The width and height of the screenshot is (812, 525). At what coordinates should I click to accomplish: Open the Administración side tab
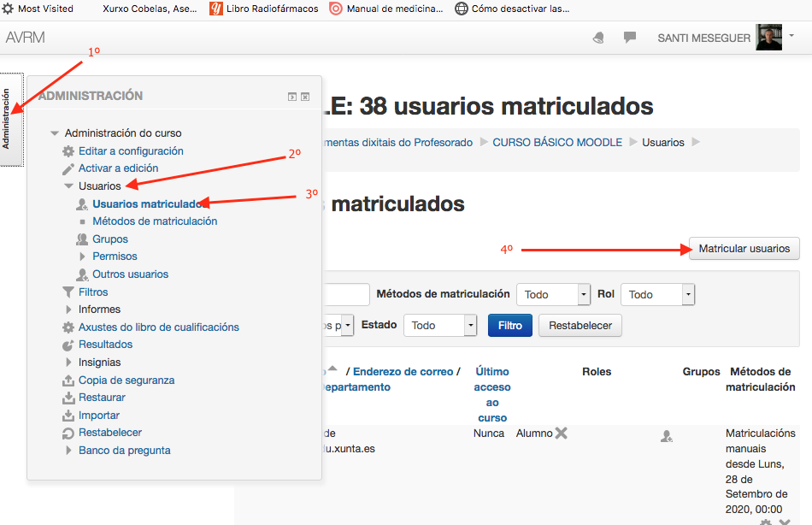(x=8, y=120)
